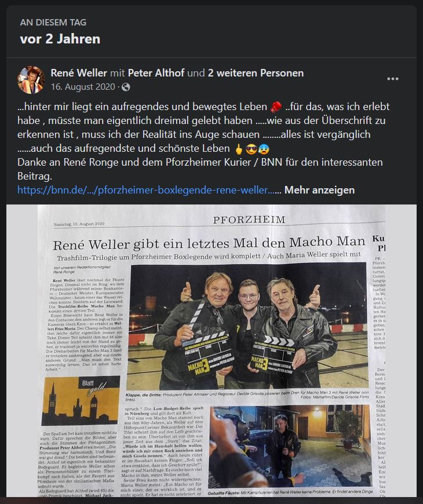Click the boxing glove emoji in post

(276, 107)
